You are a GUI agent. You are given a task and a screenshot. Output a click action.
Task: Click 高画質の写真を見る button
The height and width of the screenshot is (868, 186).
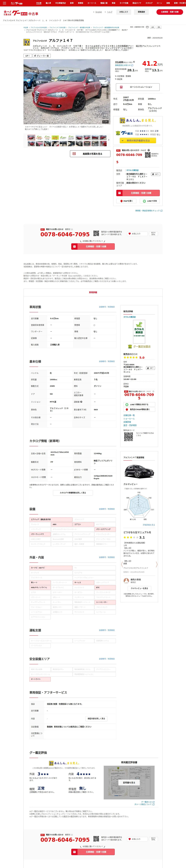coord(90,154)
